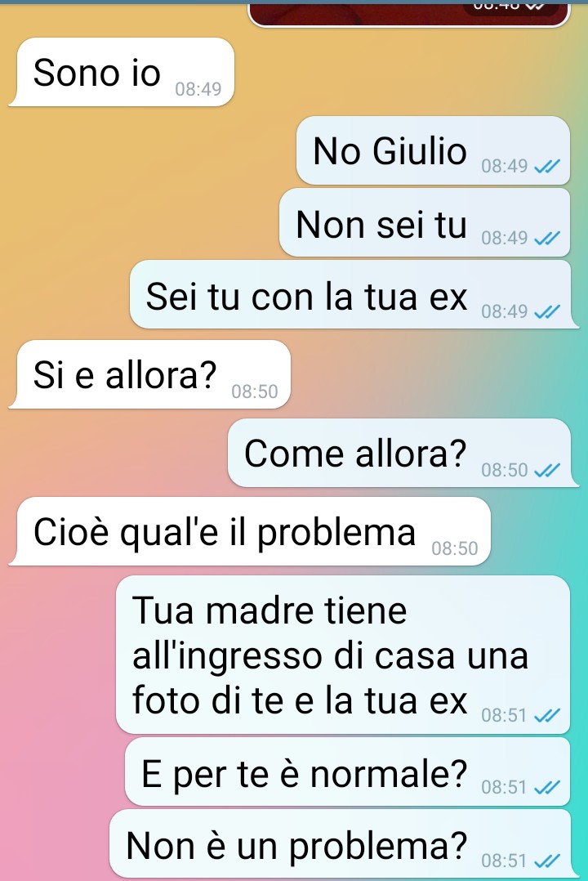
Task: Tap read checkmarks on 'No Giulio' message
Action: pos(546,167)
